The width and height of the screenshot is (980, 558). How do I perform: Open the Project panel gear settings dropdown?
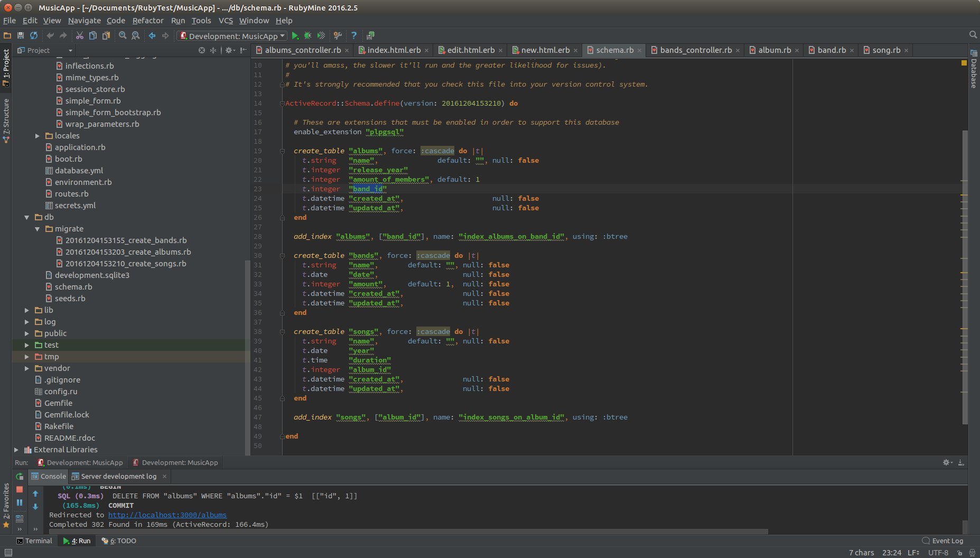click(230, 50)
